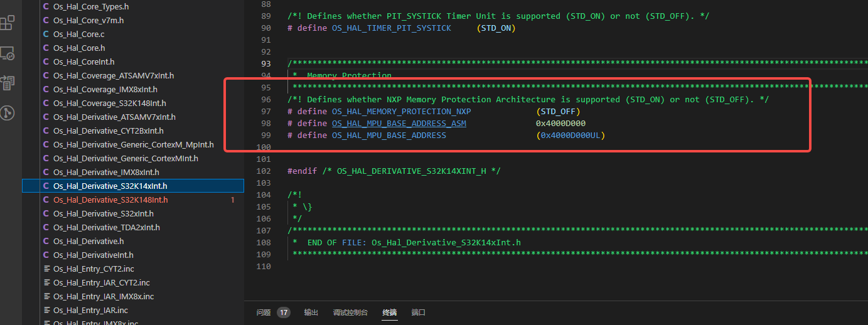Image resolution: width=868 pixels, height=325 pixels.
Task: Click the problems count badge showing 17
Action: pos(284,312)
